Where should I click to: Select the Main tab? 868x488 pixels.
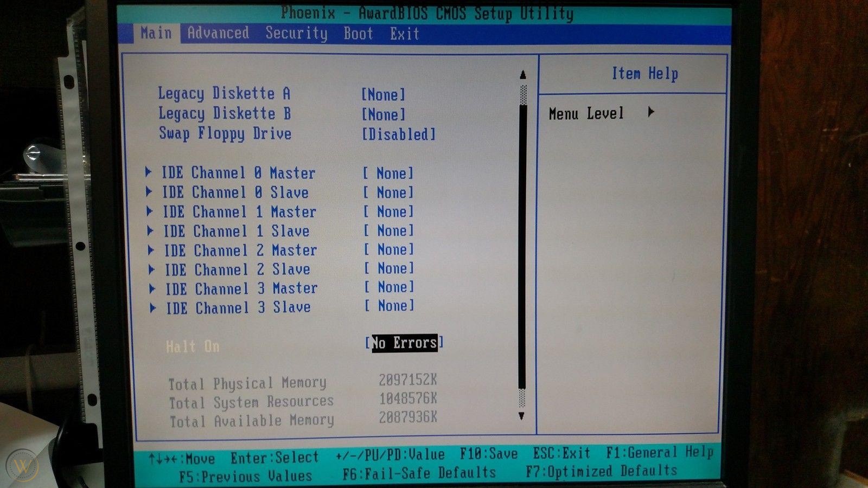(x=157, y=34)
